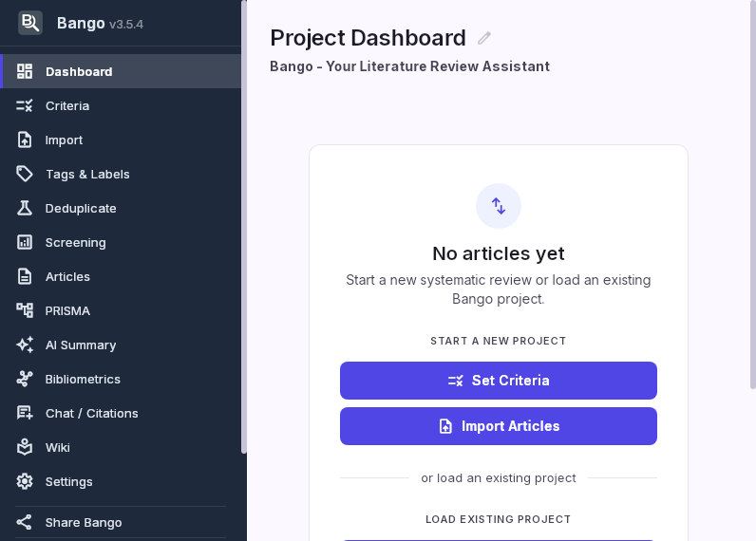Open the Import section label
The width and height of the screenshot is (756, 541).
click(x=64, y=140)
